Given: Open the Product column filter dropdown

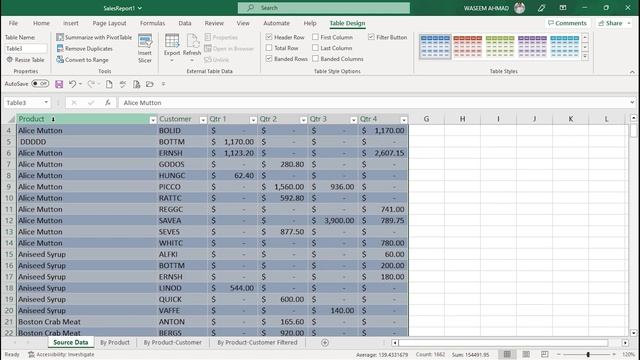Looking at the screenshot, I should point(153,120).
